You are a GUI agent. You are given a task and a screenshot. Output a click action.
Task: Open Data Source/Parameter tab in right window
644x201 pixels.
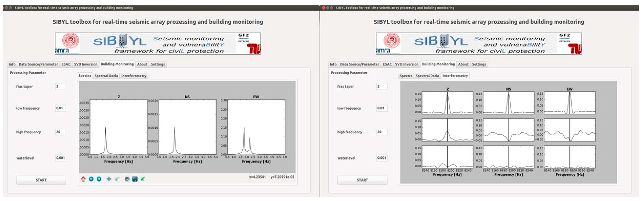pyautogui.click(x=359, y=64)
